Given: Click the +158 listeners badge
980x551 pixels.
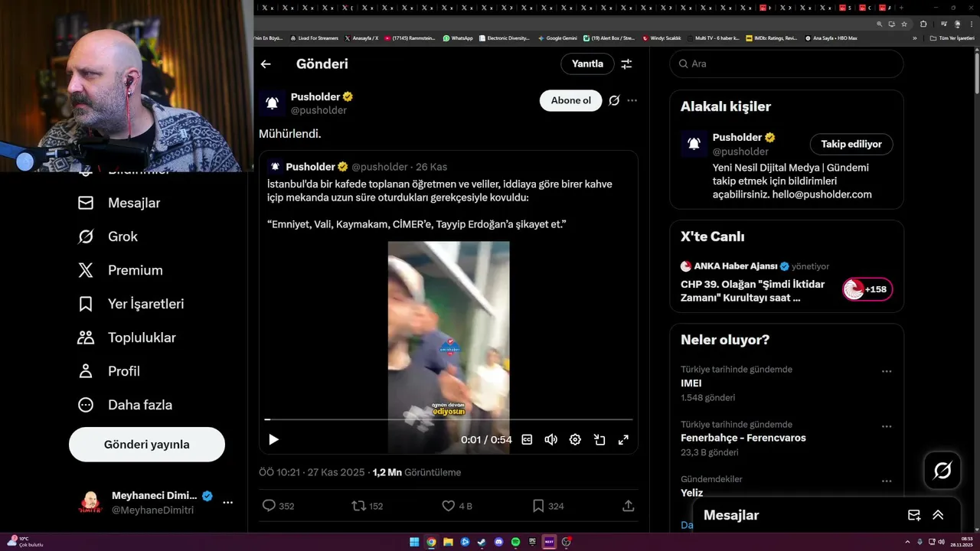Looking at the screenshot, I should click(867, 289).
